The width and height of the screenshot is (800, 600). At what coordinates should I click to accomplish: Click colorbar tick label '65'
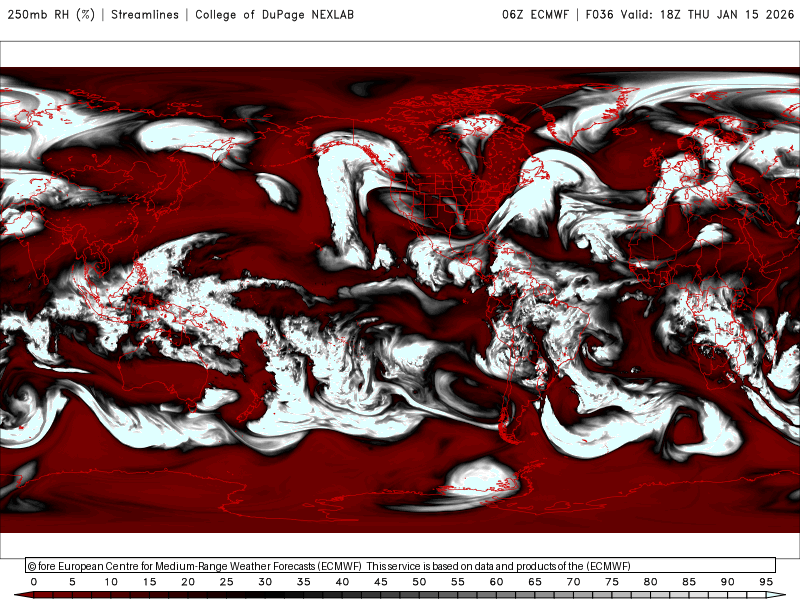[535, 582]
